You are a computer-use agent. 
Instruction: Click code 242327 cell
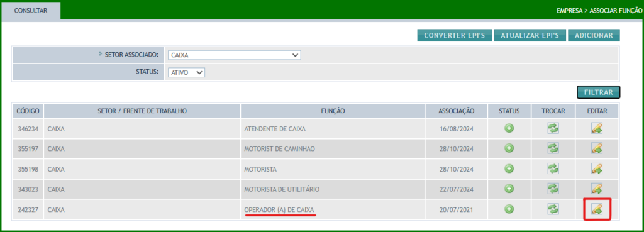[28, 209]
